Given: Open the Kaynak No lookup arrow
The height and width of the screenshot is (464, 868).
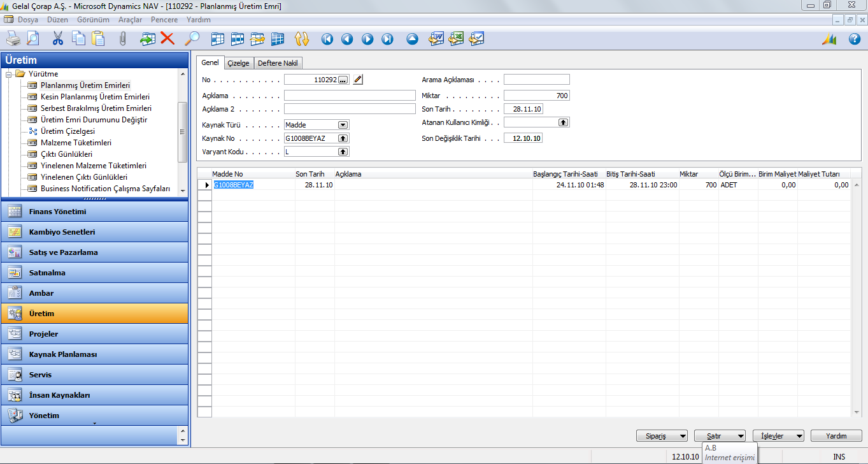Looking at the screenshot, I should pyautogui.click(x=343, y=138).
